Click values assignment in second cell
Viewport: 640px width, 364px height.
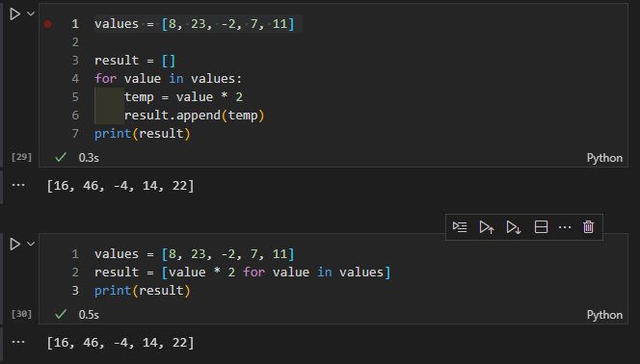click(195, 254)
